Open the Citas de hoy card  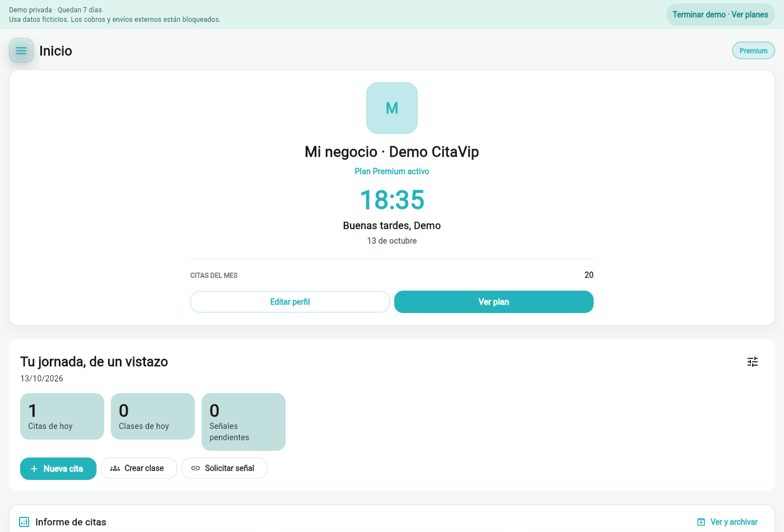point(62,416)
